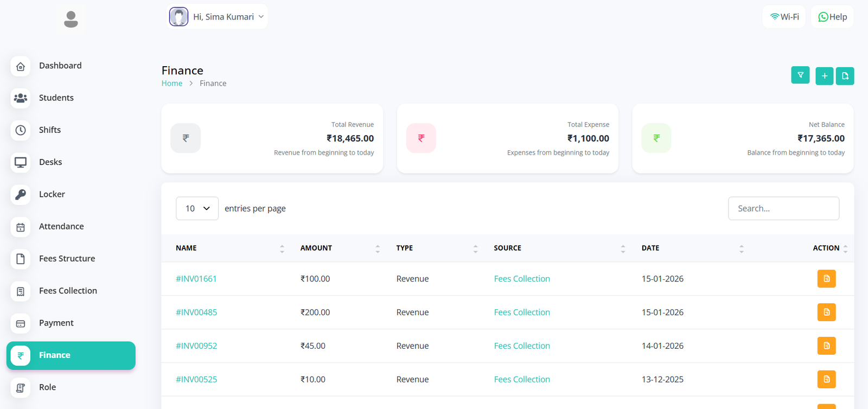Open WhatsApp Help
The height and width of the screenshot is (409, 868).
tap(832, 17)
